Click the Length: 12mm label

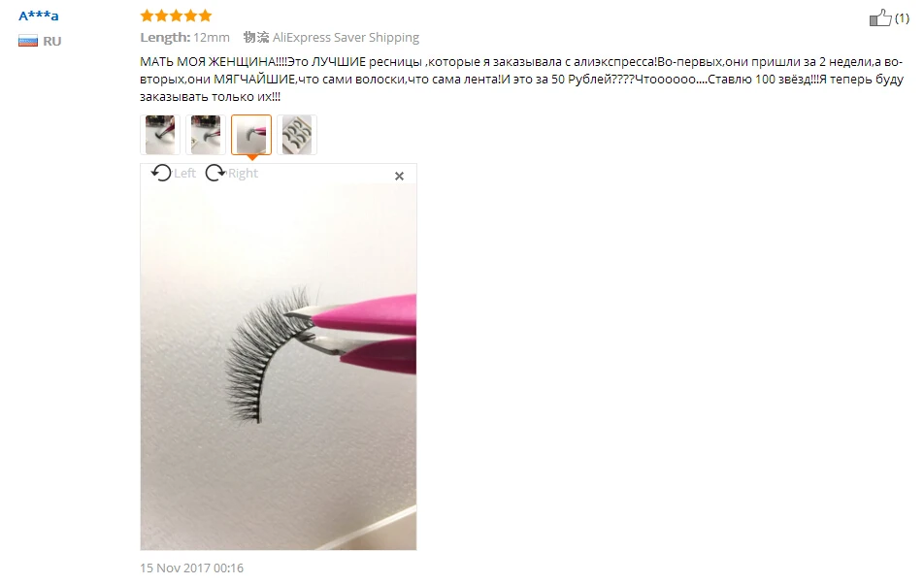pos(184,38)
